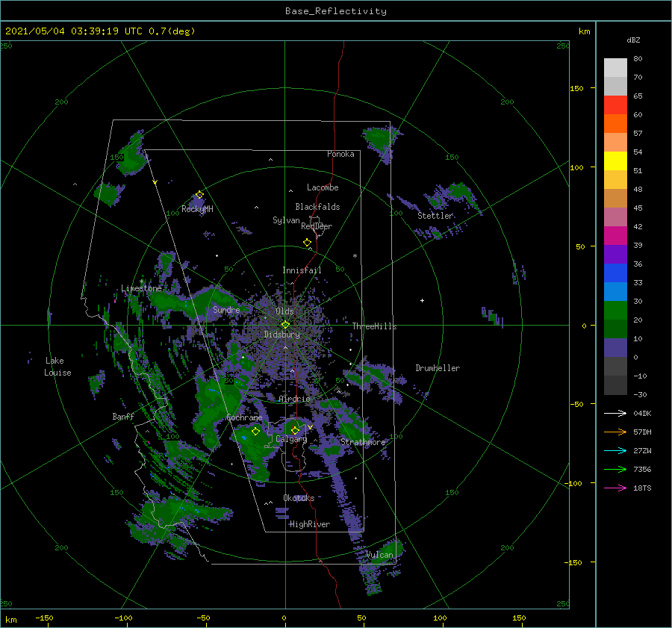Click the RockyMH label
Viewport: 672px width, 628px height.
point(197,209)
